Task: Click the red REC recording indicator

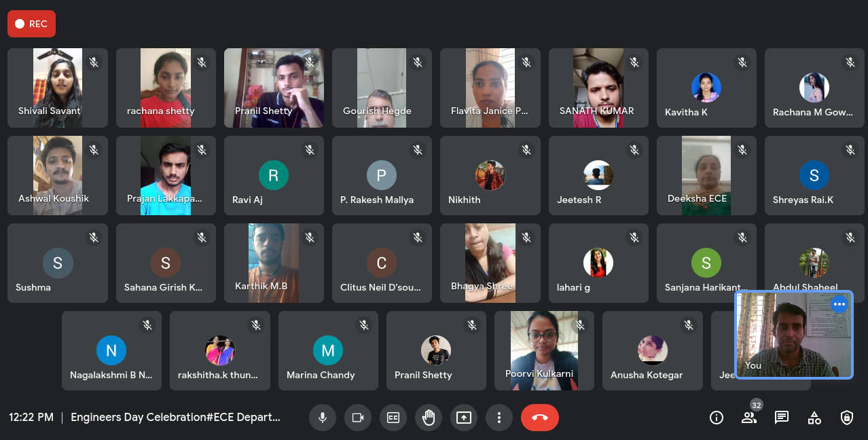Action: pos(31,24)
